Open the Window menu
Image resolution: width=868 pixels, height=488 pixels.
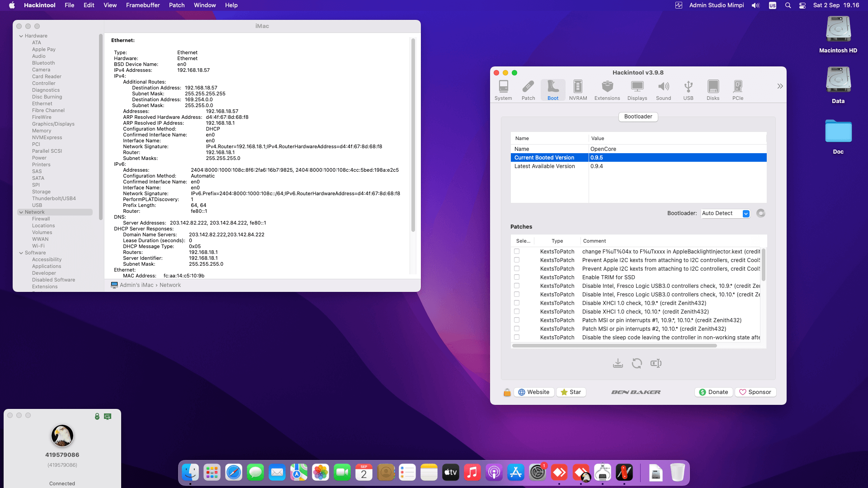[x=205, y=5]
